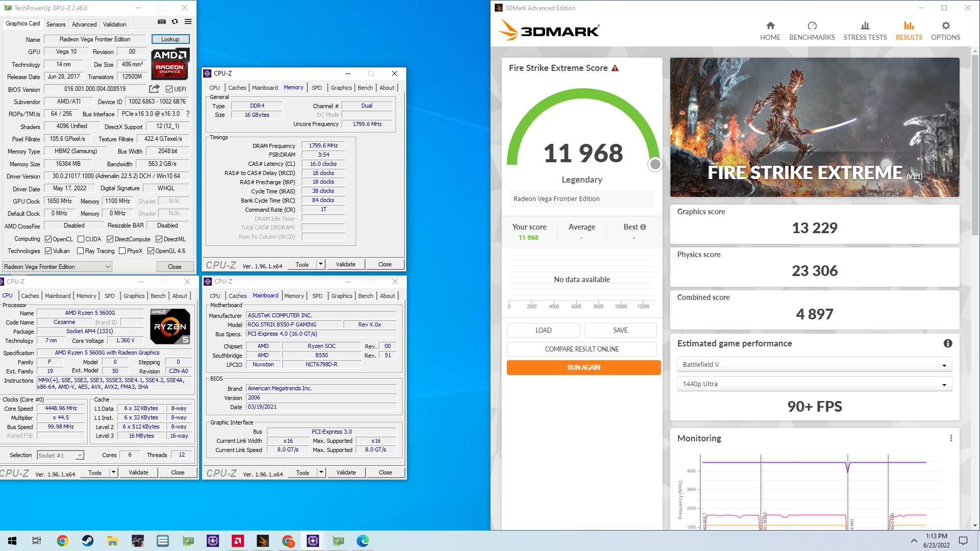
Task: Click SAVE button in 3DMark
Action: pos(620,330)
